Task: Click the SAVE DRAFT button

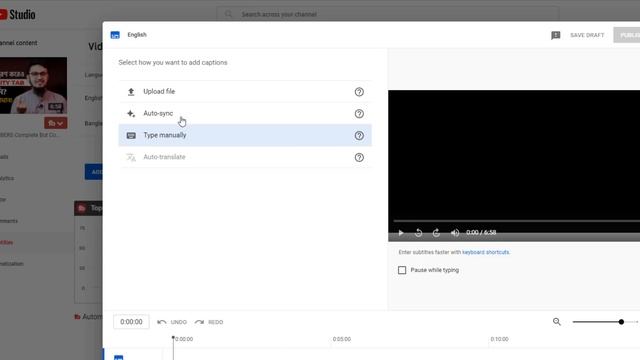Action: coord(587,35)
